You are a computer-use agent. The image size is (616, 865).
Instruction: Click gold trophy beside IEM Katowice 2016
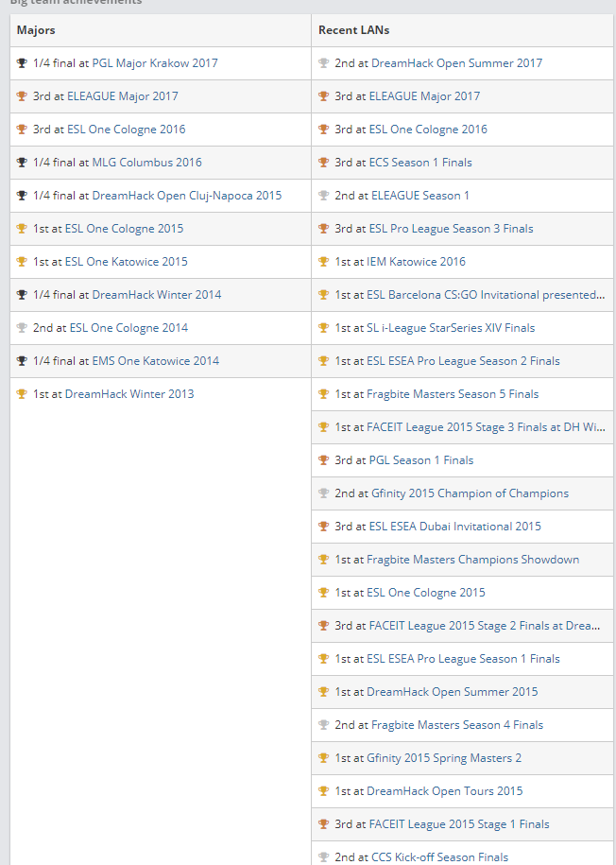click(324, 262)
